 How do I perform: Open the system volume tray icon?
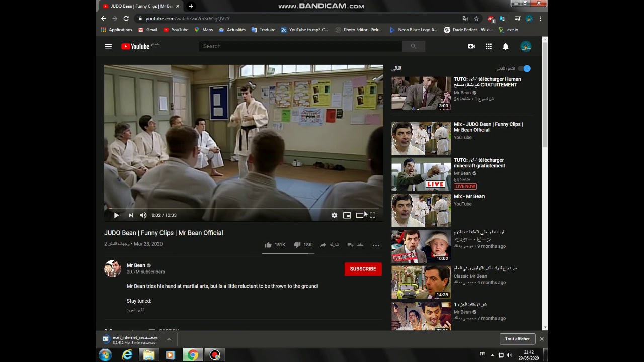click(509, 355)
